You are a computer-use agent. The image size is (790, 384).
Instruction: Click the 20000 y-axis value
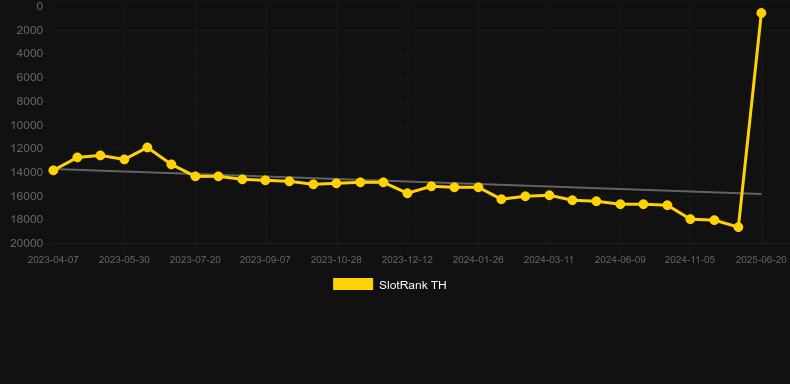[27, 243]
